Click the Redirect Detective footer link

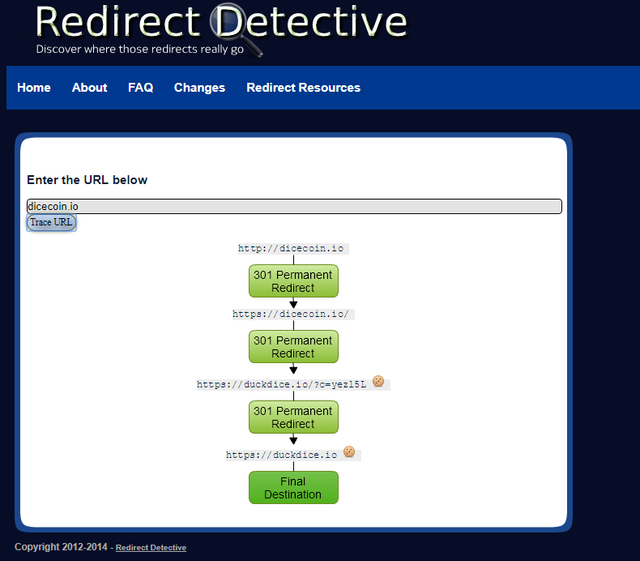pyautogui.click(x=151, y=548)
